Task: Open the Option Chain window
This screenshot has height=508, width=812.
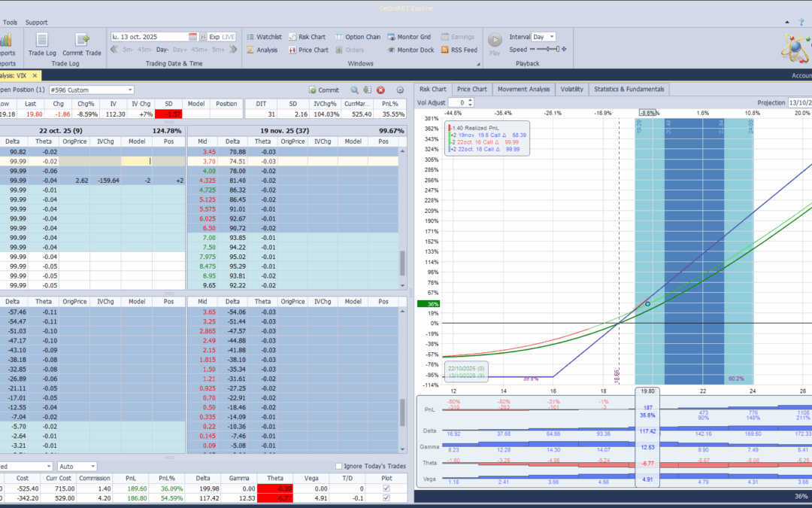Action: [x=358, y=37]
